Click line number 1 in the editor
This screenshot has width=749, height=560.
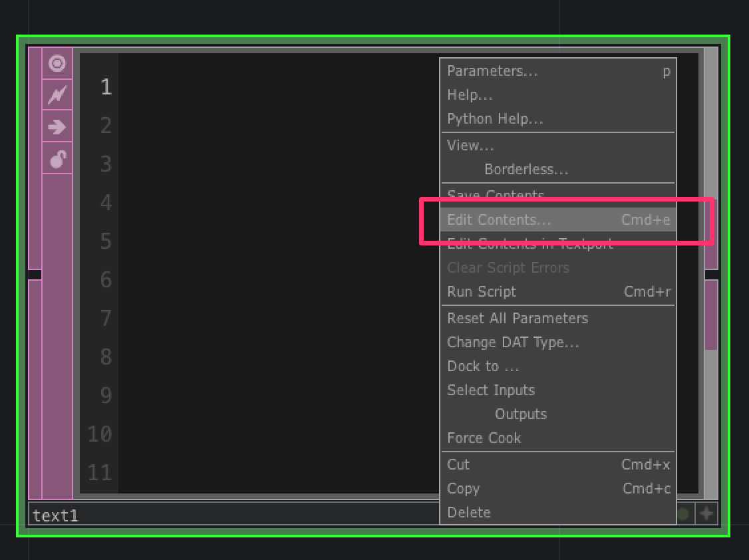pos(106,87)
